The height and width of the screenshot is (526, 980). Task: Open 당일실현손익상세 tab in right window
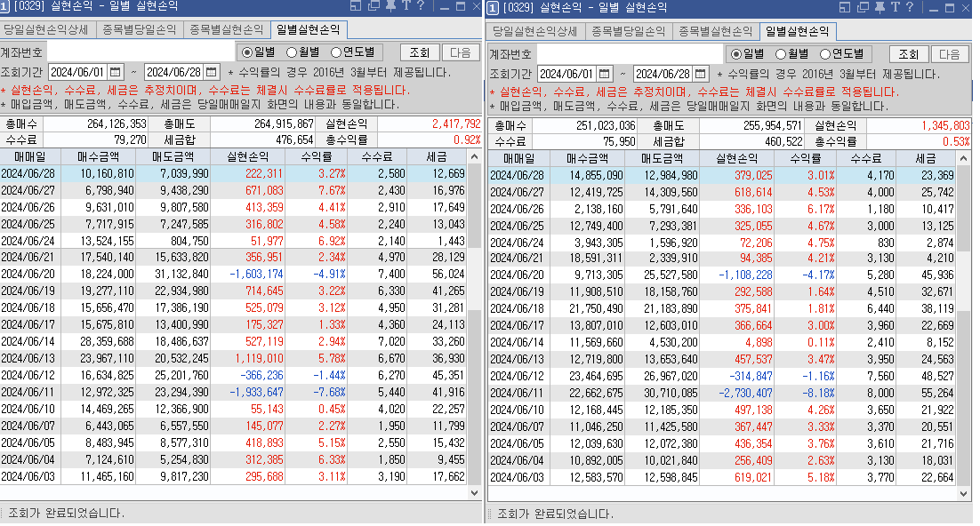pyautogui.click(x=536, y=31)
